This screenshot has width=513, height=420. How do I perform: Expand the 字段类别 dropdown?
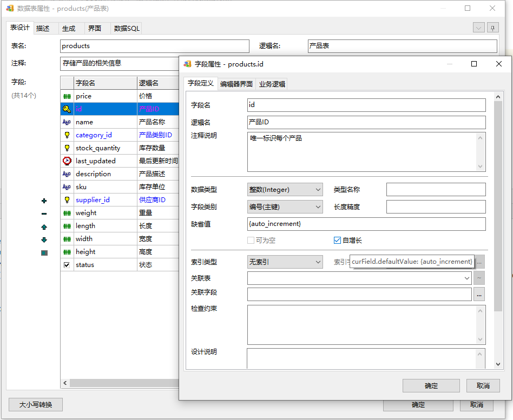point(285,207)
